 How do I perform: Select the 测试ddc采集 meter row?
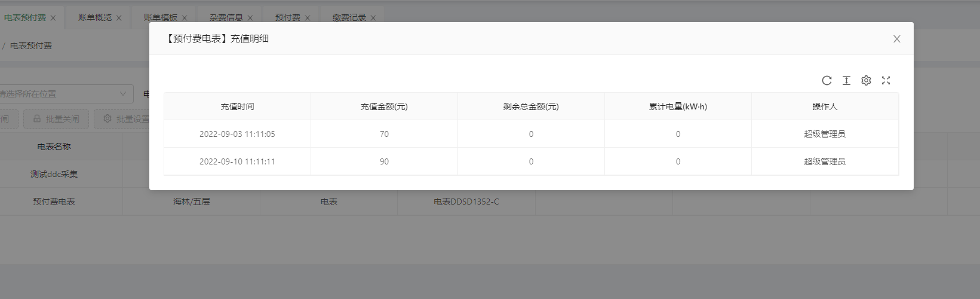[x=54, y=174]
